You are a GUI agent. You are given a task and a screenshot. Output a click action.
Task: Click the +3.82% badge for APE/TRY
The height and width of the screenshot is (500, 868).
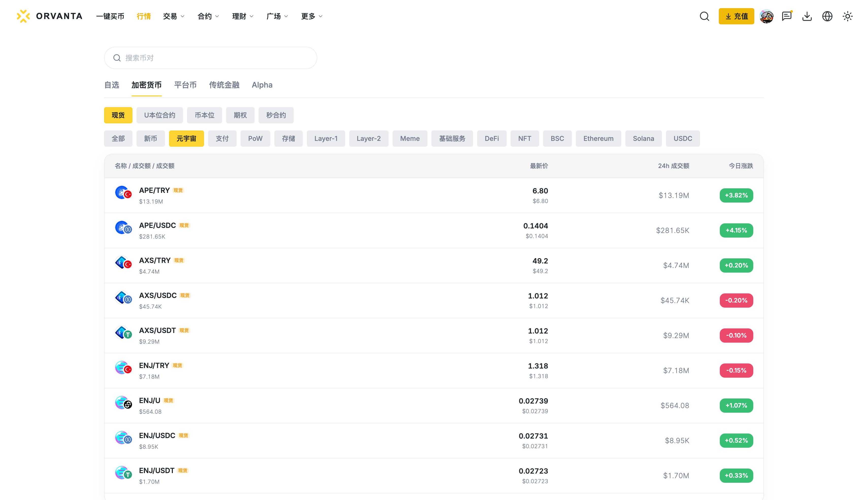point(736,195)
